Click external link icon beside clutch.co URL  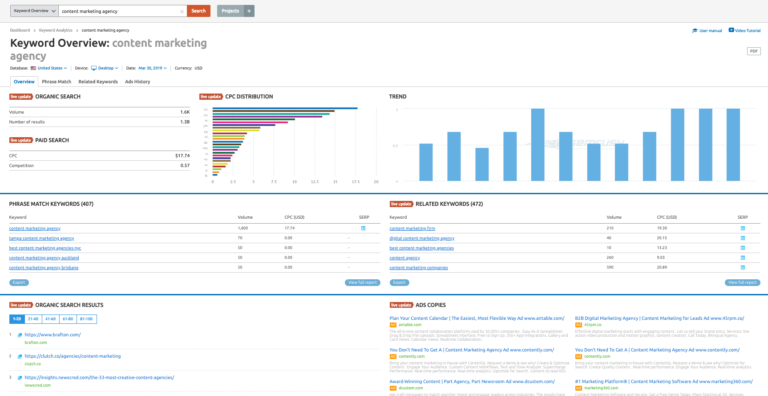tap(20, 357)
